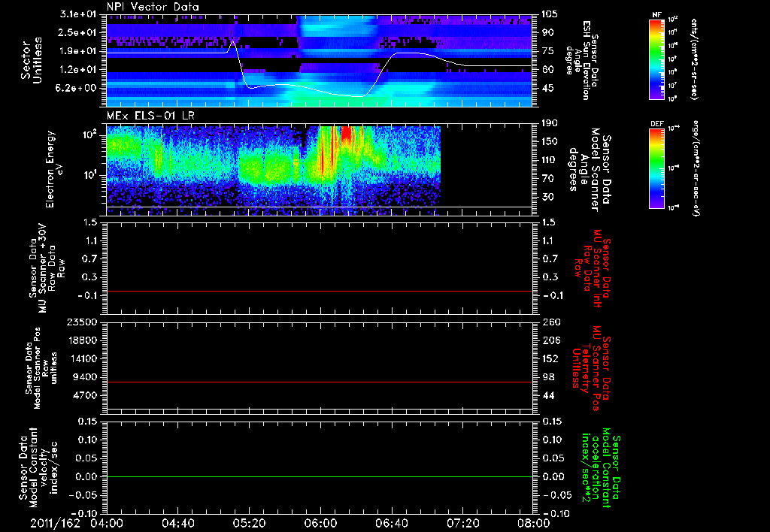The image size is (770, 532).
Task: Click the '30' scanner angle tick
Action: [548, 197]
